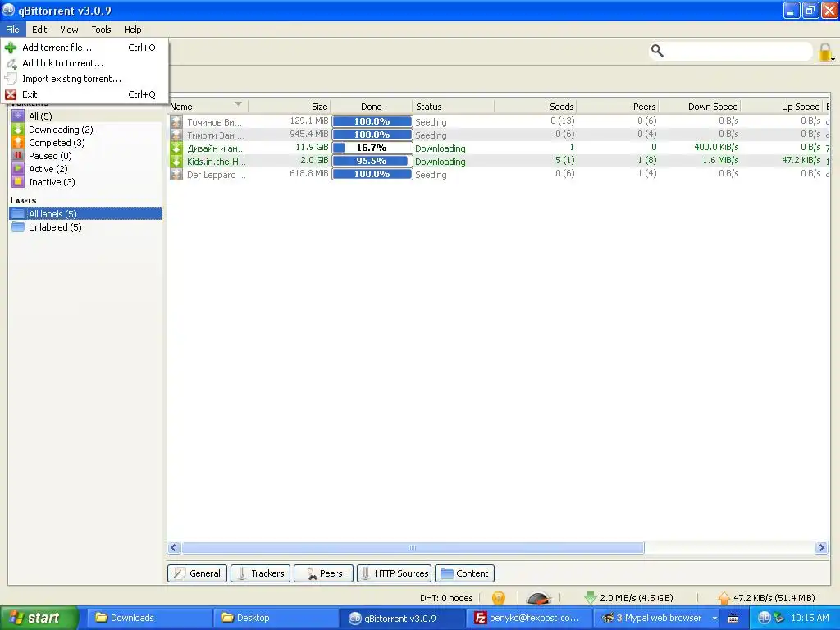Select Unlabeled (5) label

(85, 227)
